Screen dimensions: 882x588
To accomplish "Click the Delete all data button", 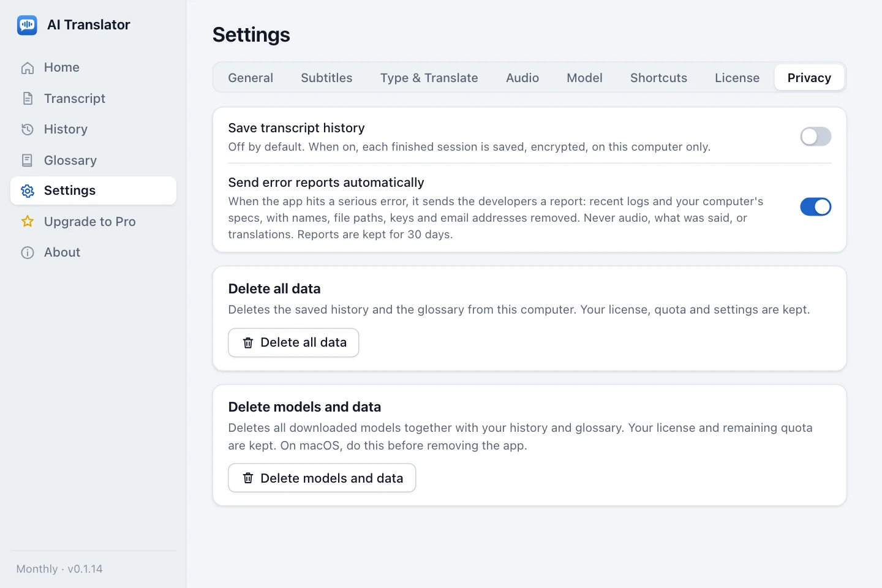I will pos(293,343).
